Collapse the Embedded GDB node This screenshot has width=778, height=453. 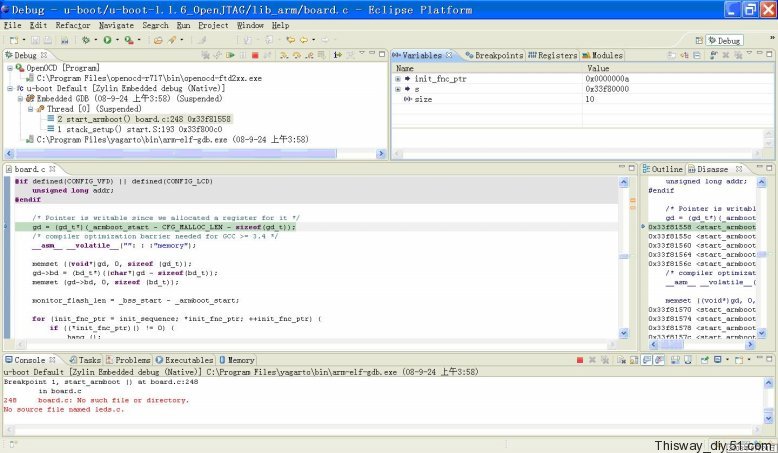20,99
